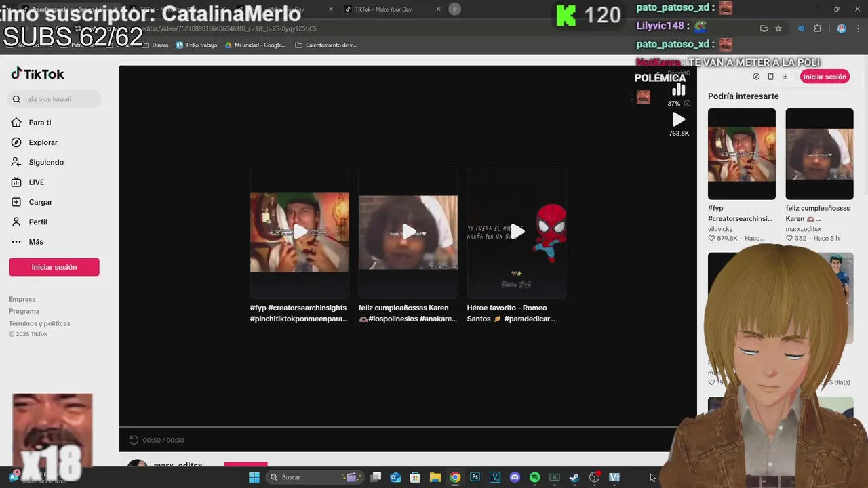Image resolution: width=868 pixels, height=488 pixels.
Task: Close the last TikTok - Make Your Day tab
Action: pos(438,9)
